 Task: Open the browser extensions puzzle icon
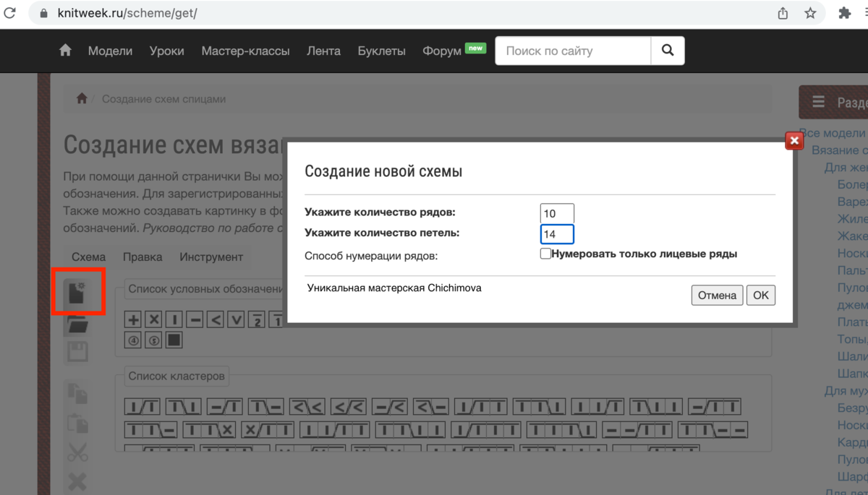pyautogui.click(x=844, y=13)
